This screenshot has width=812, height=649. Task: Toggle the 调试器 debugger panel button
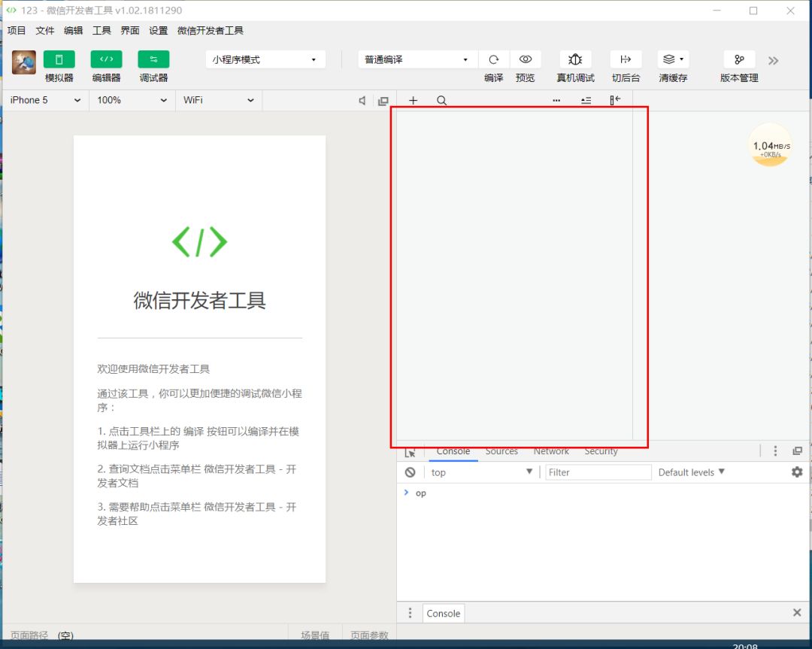[153, 59]
